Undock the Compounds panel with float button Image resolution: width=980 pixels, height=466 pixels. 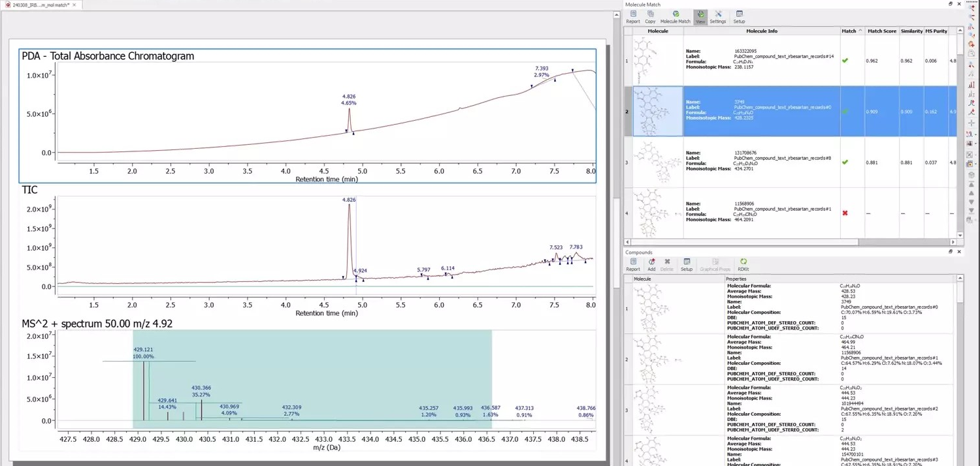[x=950, y=252]
